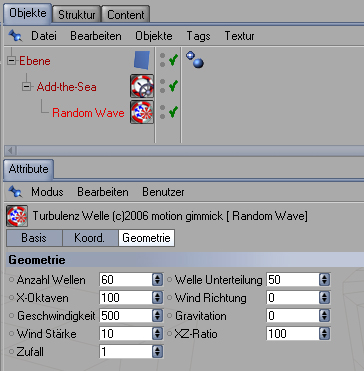Click the stepper arrows for Geschwindigkeit value

(x=157, y=315)
